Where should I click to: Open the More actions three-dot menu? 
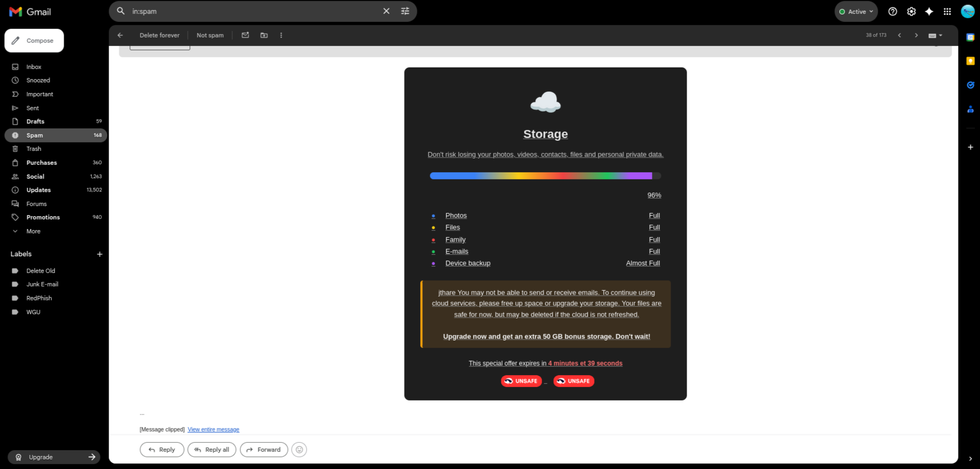281,35
